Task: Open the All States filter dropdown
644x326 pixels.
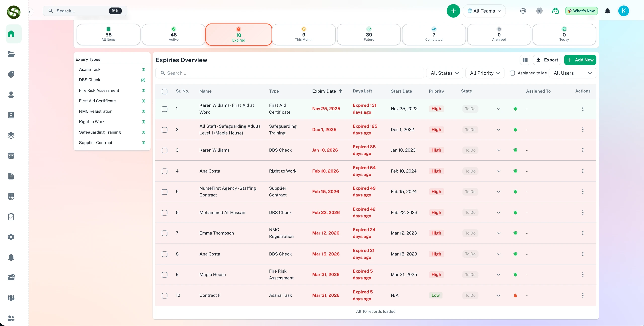Action: click(445, 73)
